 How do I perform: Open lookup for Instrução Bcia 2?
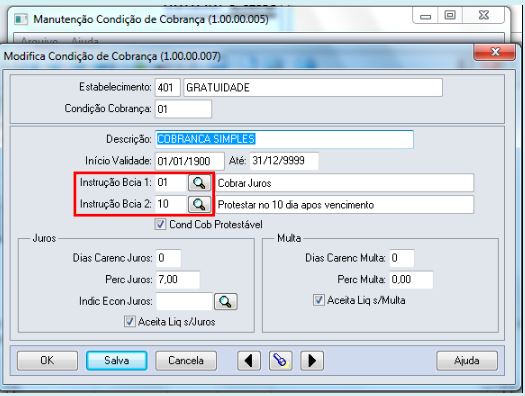(199, 204)
